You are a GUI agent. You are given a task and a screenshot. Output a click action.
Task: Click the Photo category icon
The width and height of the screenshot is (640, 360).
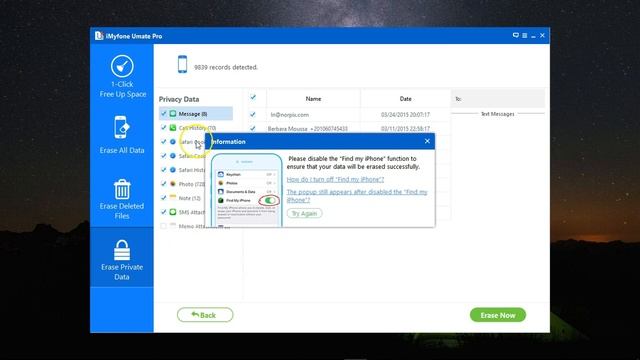click(173, 184)
